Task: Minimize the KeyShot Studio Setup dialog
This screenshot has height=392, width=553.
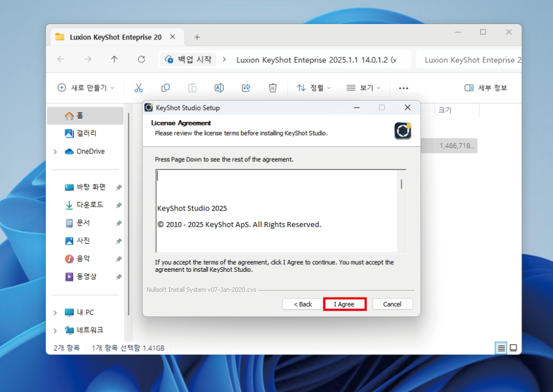Action: 357,108
